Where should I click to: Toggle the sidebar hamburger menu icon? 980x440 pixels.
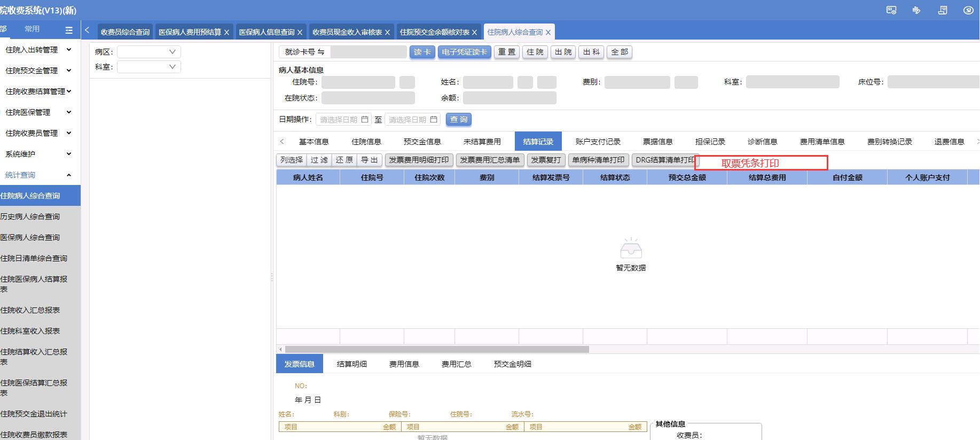[x=69, y=30]
